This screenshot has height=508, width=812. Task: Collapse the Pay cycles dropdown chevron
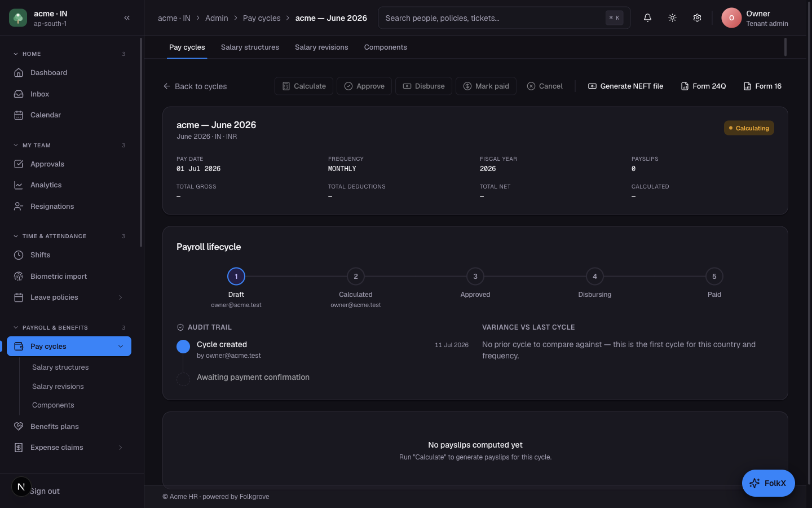pyautogui.click(x=120, y=347)
